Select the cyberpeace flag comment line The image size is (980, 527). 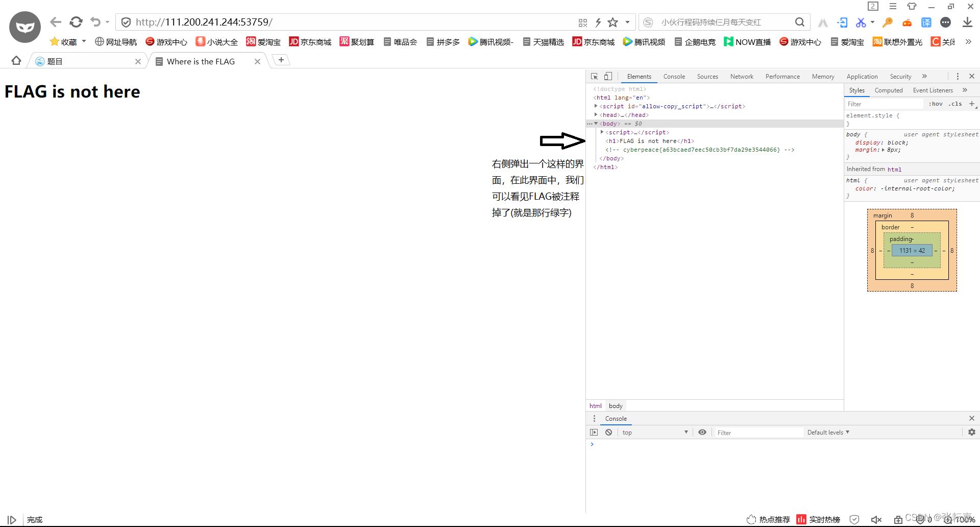[x=700, y=150]
